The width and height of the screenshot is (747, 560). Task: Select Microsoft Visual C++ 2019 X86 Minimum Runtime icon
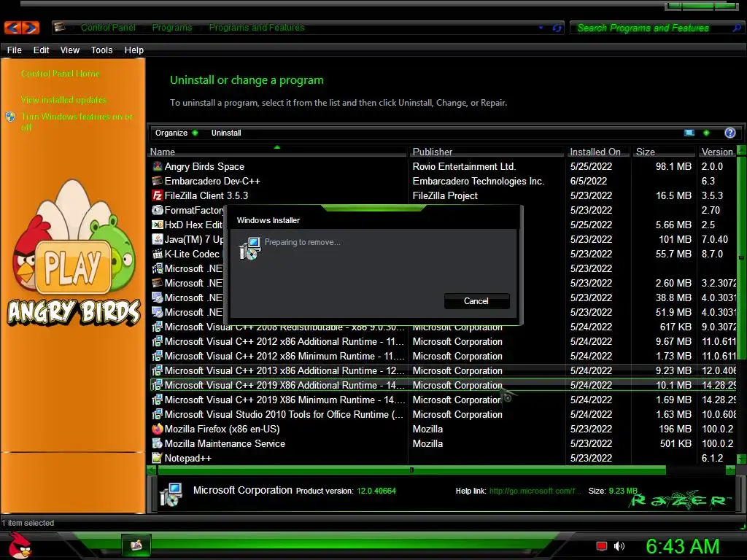[x=158, y=400]
